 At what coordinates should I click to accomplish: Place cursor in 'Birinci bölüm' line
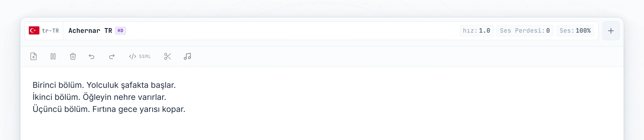pos(104,85)
